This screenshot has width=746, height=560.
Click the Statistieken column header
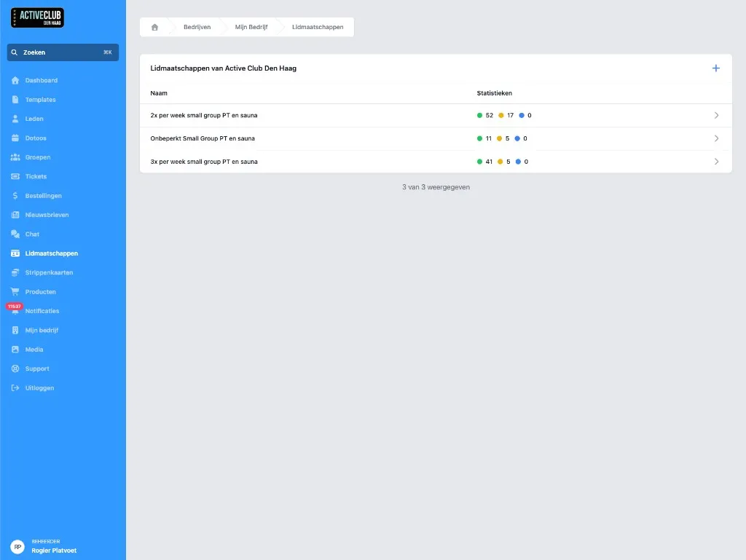coord(495,93)
